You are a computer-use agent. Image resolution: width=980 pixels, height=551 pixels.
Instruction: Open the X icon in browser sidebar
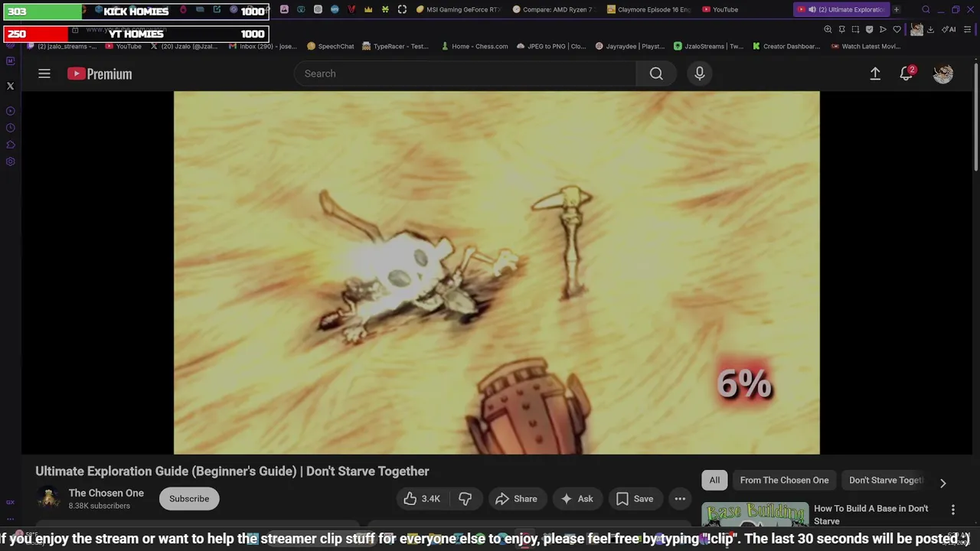[x=10, y=86]
